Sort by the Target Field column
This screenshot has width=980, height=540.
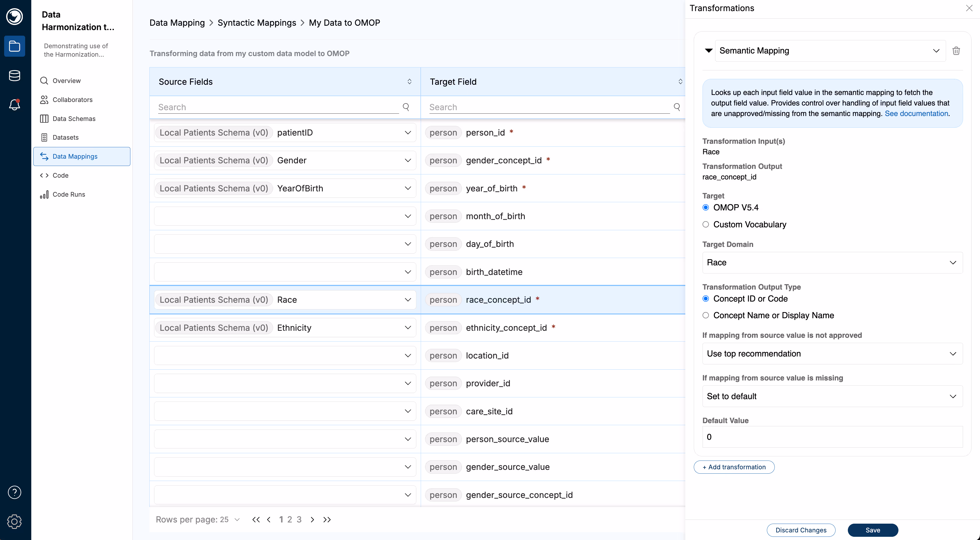680,82
